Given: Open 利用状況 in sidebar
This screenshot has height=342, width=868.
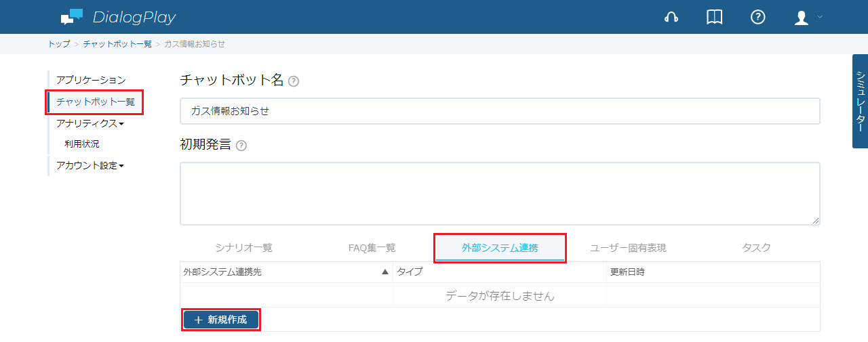Looking at the screenshot, I should (82, 144).
